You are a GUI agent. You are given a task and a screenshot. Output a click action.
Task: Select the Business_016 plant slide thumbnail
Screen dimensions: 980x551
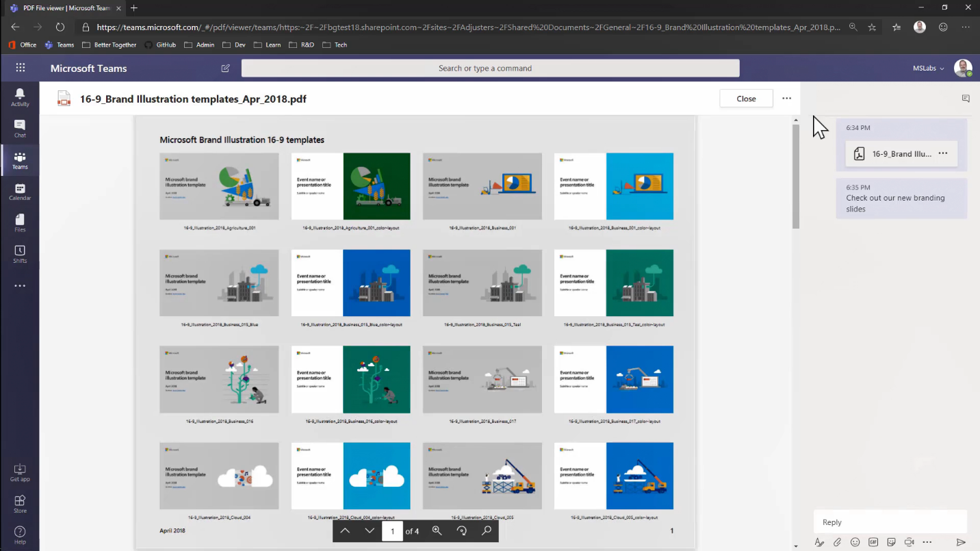[219, 379]
